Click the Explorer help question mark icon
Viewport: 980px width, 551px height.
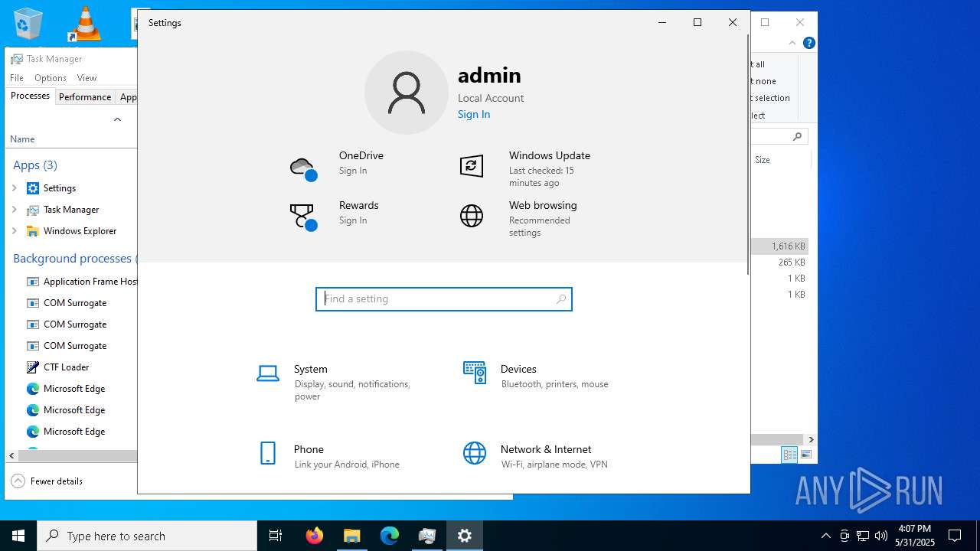pyautogui.click(x=808, y=43)
